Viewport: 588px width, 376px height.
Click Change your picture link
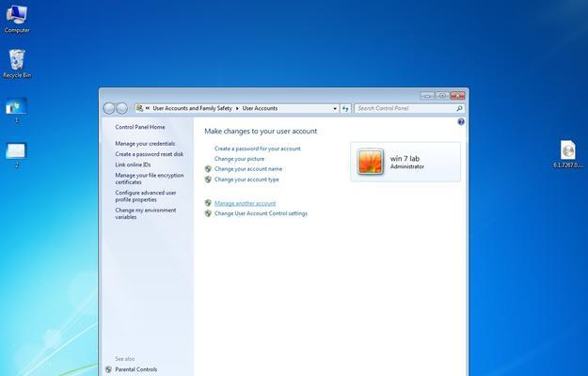[x=239, y=159]
